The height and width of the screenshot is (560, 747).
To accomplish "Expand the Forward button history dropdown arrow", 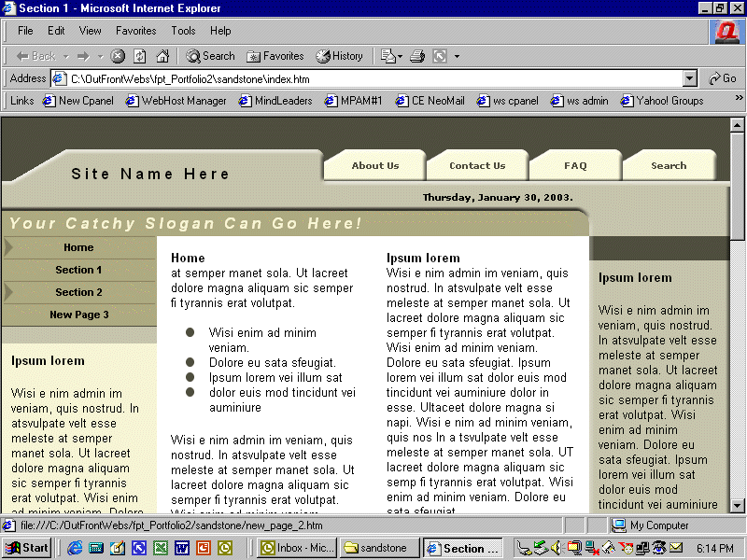I will (x=100, y=57).
